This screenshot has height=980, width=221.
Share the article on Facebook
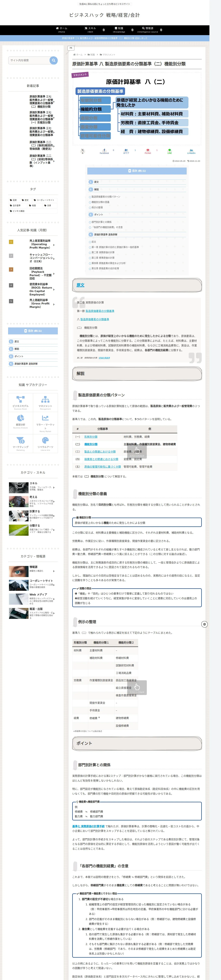[x=104, y=151]
